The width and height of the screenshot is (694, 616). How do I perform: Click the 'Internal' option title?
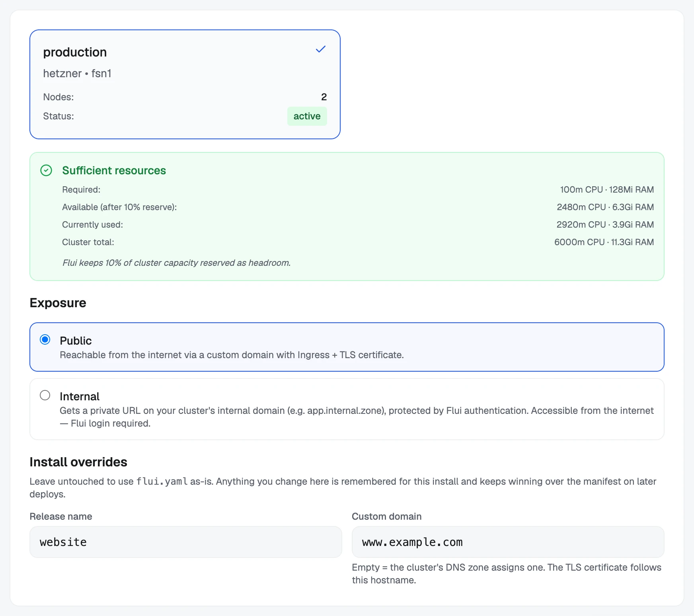tap(80, 396)
